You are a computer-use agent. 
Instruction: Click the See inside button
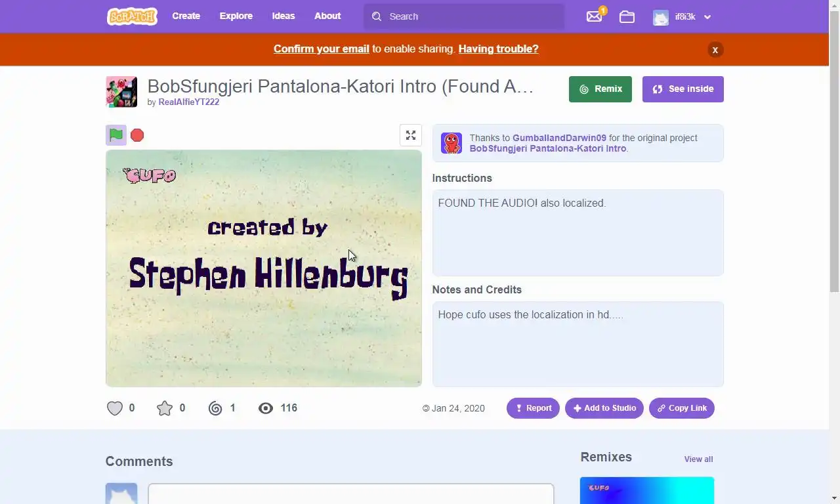pos(683,89)
